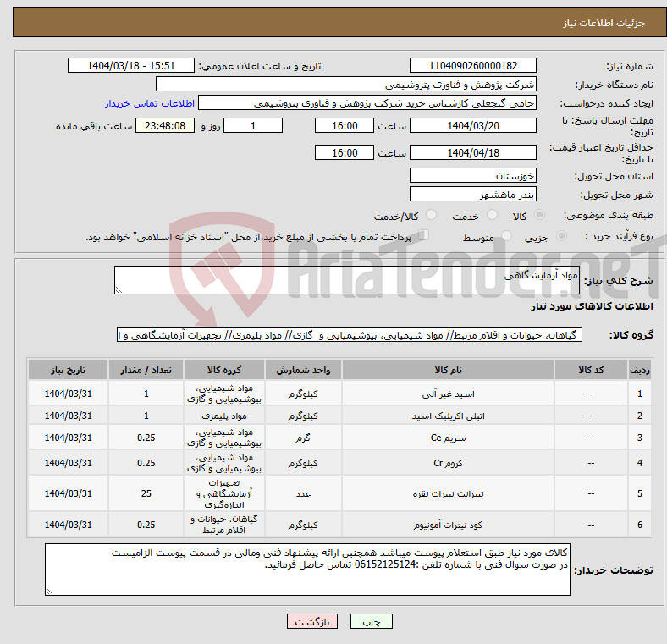Click the تاریخ نیاز column header
The width and height of the screenshot is (667, 644).
pyautogui.click(x=68, y=370)
